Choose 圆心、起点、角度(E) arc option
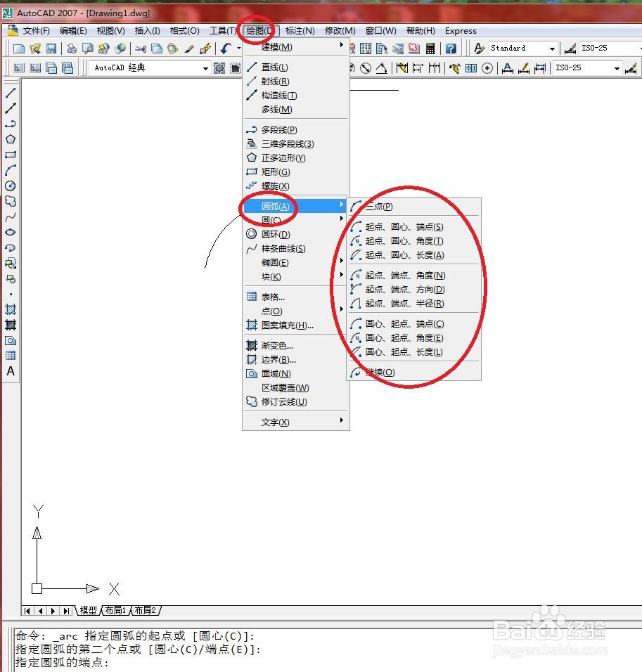The height and width of the screenshot is (672, 642). click(414, 338)
